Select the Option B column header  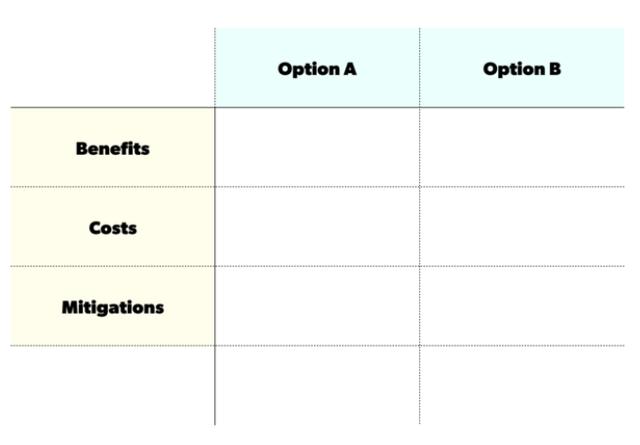[x=522, y=68]
